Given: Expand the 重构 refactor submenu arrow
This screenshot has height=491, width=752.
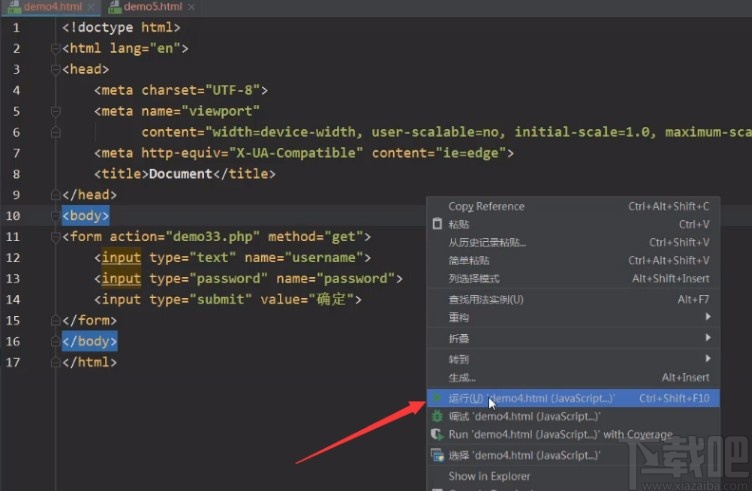Looking at the screenshot, I should [x=708, y=316].
